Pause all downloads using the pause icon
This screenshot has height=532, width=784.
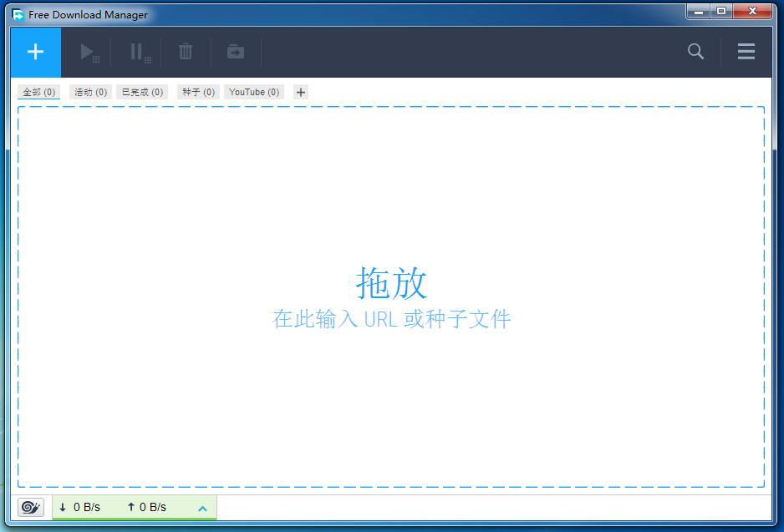[x=140, y=52]
